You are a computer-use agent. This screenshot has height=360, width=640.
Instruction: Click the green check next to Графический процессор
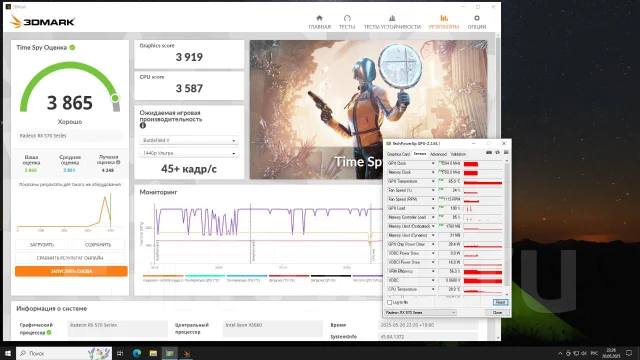[49, 332]
